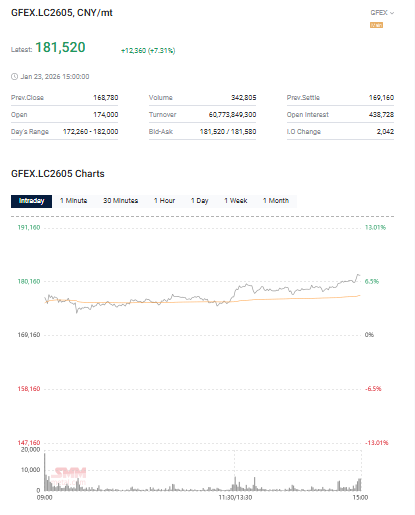Image resolution: width=415 pixels, height=515 pixels.
Task: Click the chevron next to GFEX
Action: tap(392, 13)
